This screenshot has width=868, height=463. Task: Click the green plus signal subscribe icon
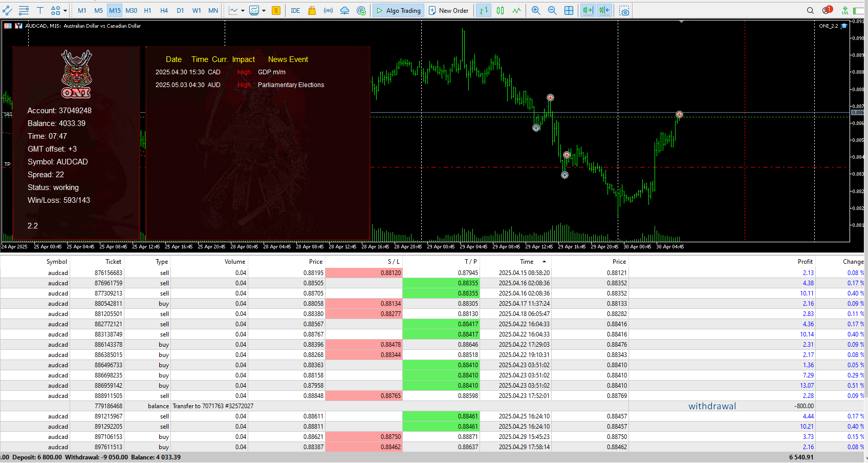[x=361, y=10]
